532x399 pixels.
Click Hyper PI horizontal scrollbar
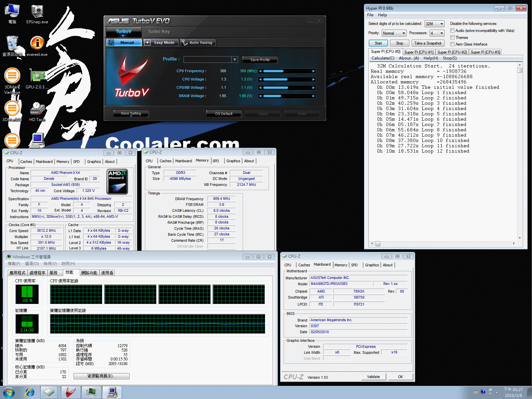tap(443, 243)
